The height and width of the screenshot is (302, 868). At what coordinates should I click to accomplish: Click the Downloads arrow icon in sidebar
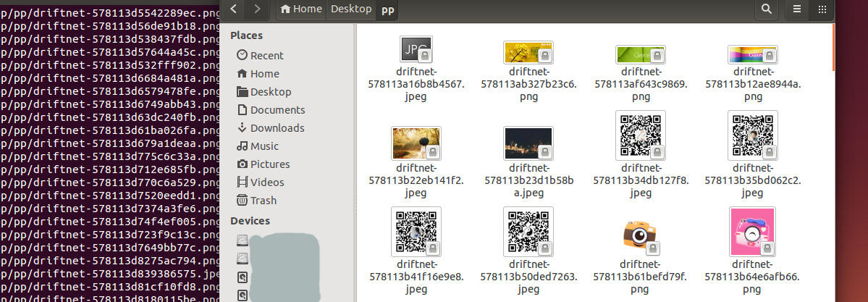coord(242,128)
